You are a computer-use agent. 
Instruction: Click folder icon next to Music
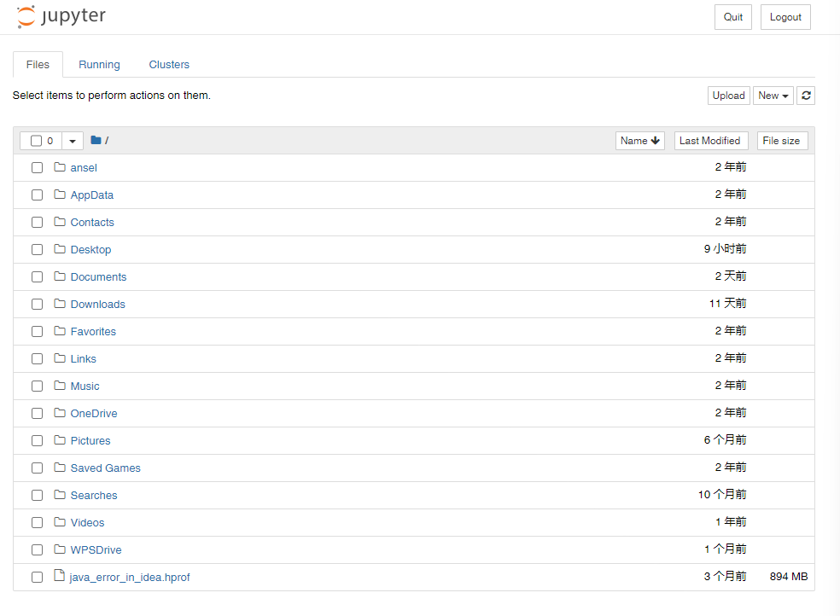[x=60, y=386]
